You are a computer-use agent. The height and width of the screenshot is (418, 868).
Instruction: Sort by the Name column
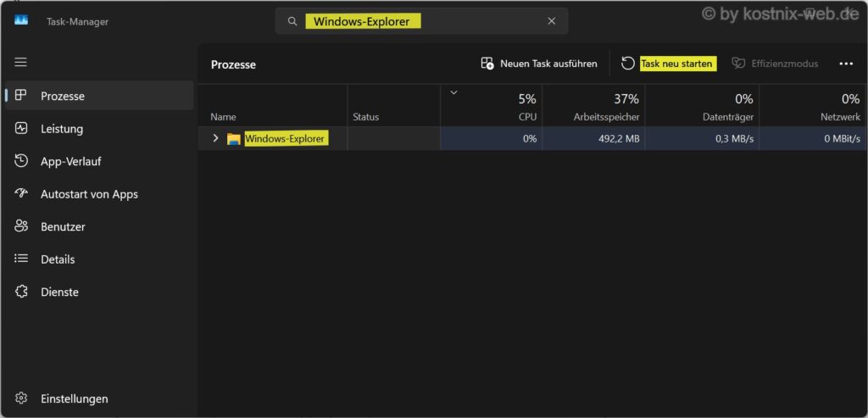(272, 104)
